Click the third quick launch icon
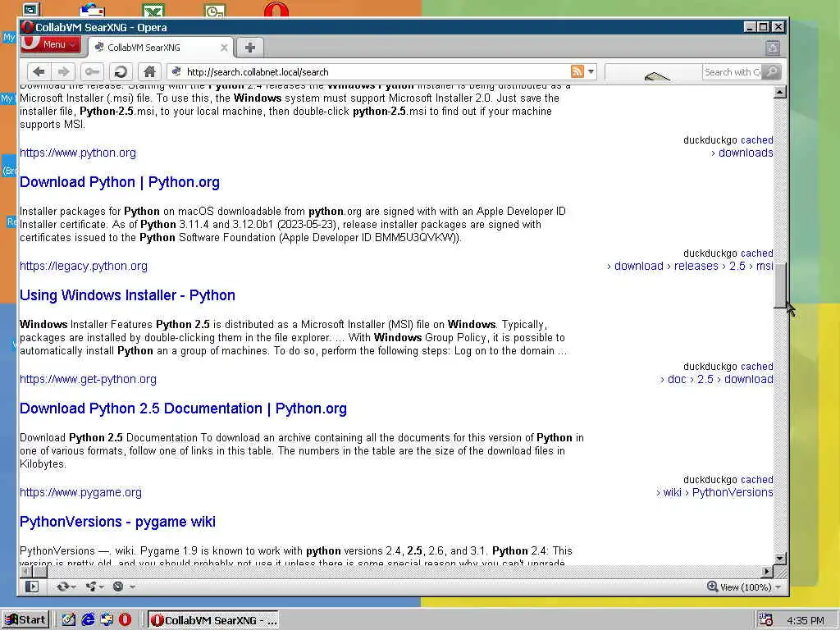Screen dimensions: 840x630 pyautogui.click(x=107, y=620)
